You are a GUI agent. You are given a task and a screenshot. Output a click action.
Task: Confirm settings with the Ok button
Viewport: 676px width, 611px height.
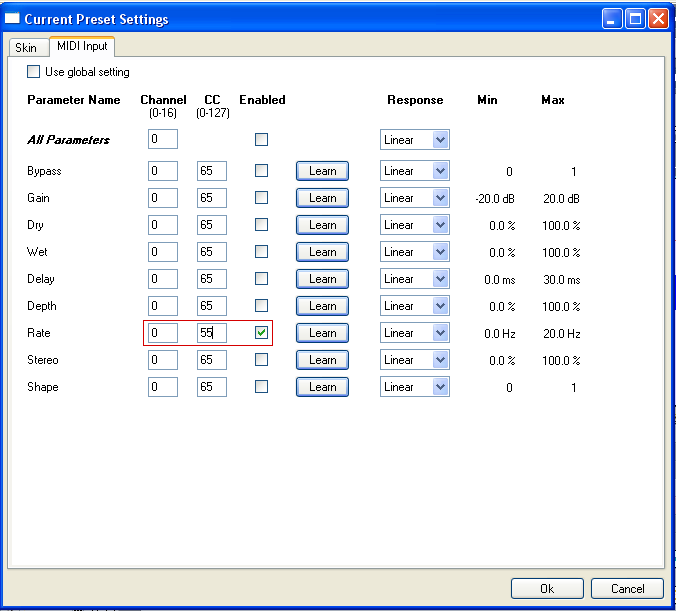[x=547, y=589]
